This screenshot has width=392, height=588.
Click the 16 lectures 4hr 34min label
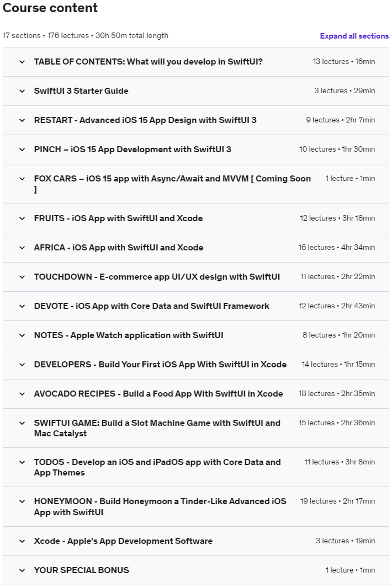click(336, 248)
